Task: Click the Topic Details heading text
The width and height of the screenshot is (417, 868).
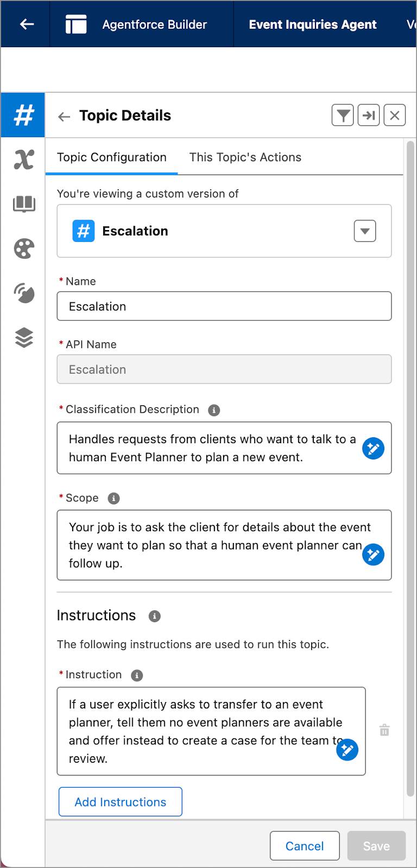Action: tap(125, 116)
